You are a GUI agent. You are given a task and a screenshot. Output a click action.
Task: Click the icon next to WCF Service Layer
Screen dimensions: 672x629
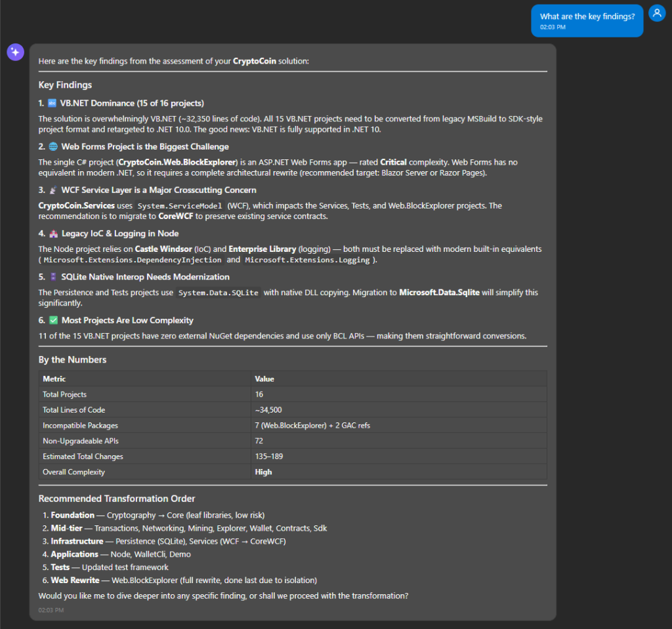[x=53, y=190]
